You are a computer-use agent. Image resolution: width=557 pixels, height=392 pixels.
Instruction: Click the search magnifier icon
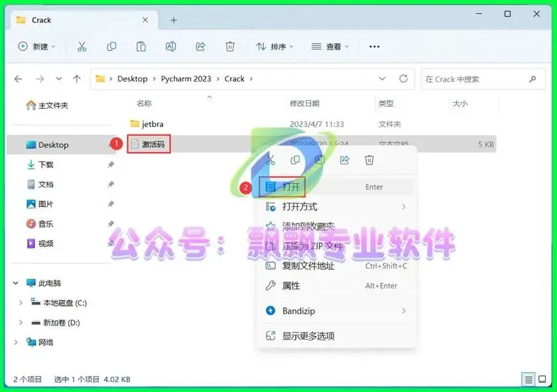click(532, 79)
